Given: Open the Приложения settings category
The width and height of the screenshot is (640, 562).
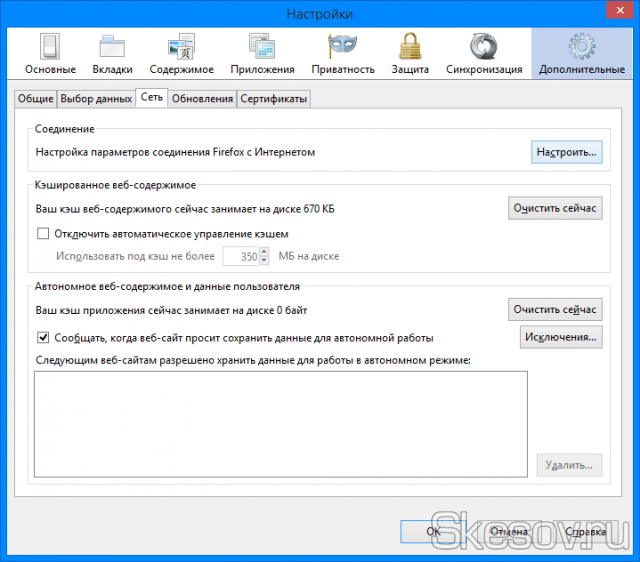Looking at the screenshot, I should point(262,54).
